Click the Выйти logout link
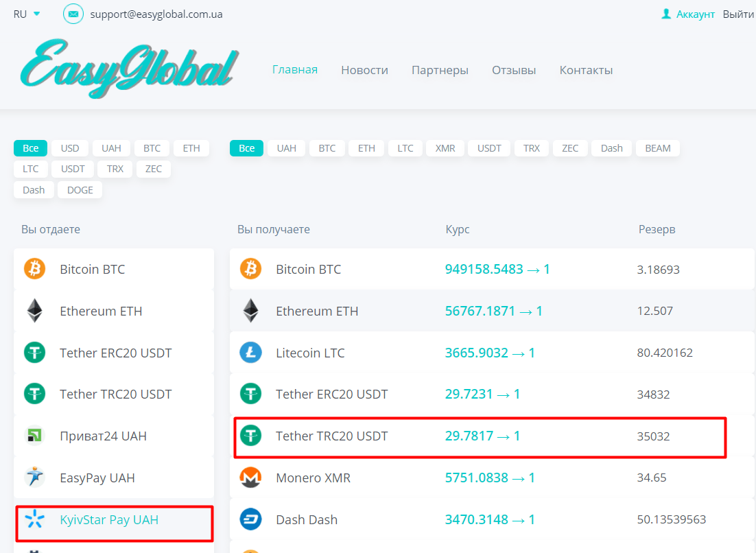Image resolution: width=756 pixels, height=553 pixels. coord(738,14)
